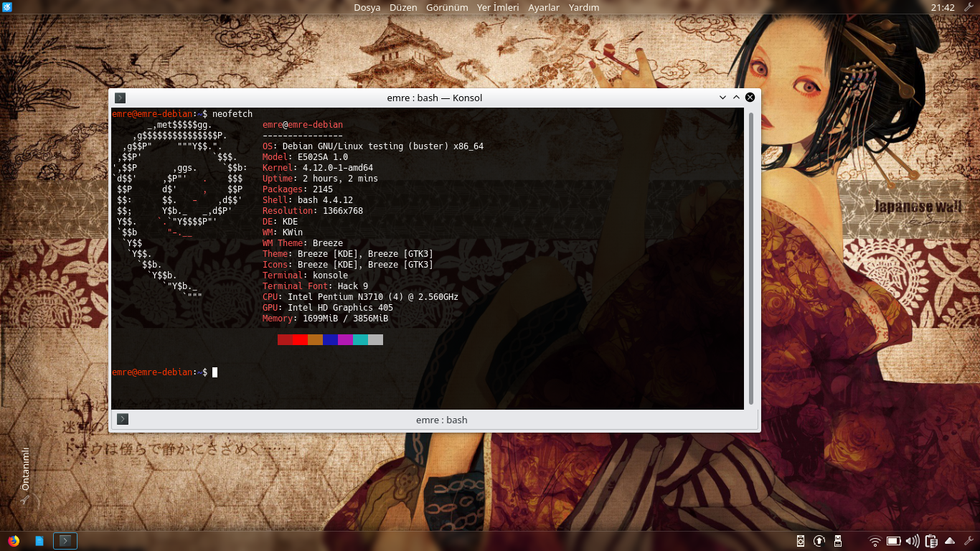Image resolution: width=980 pixels, height=551 pixels.
Task: Click the 'CPU: Intel Pentium N3710' line
Action: (x=360, y=297)
